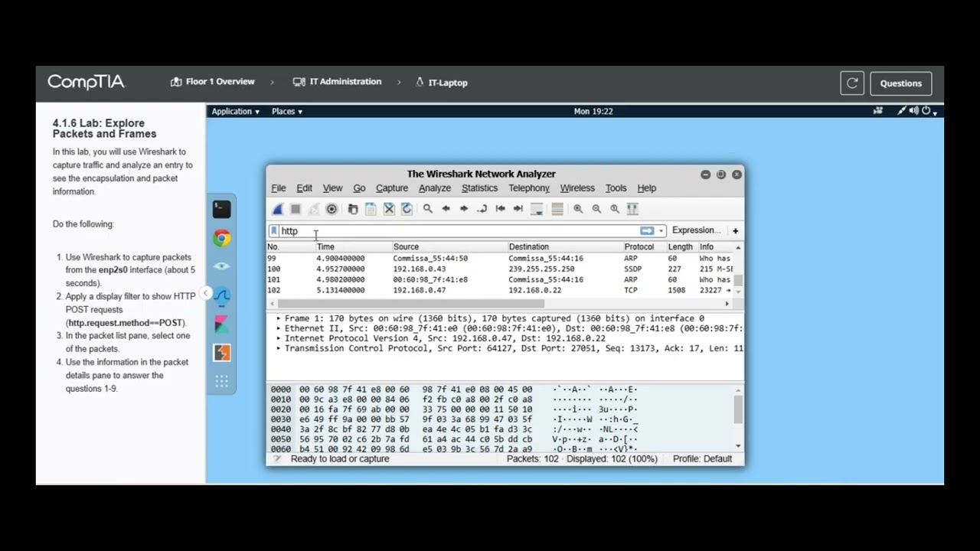Open the Tools menu
This screenshot has width=980, height=551.
coord(616,188)
